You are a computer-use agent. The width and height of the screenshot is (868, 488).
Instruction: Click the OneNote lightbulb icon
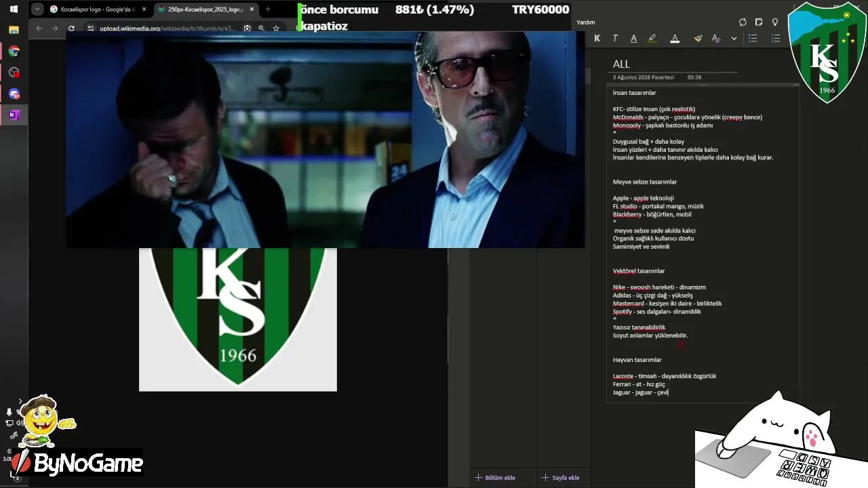(x=775, y=22)
